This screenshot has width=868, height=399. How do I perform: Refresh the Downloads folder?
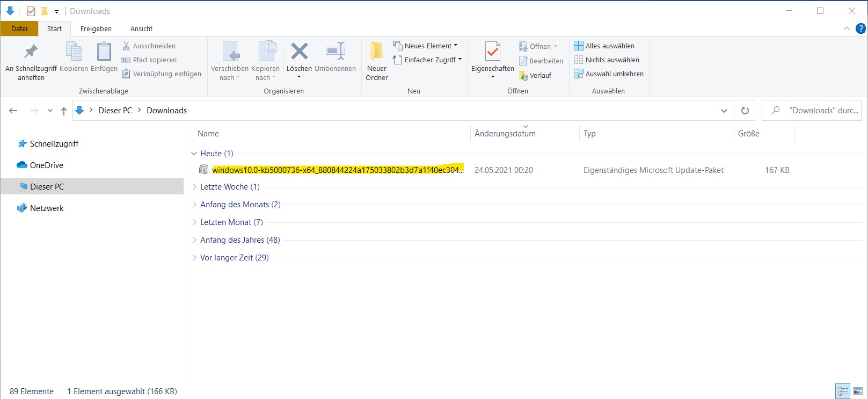745,111
